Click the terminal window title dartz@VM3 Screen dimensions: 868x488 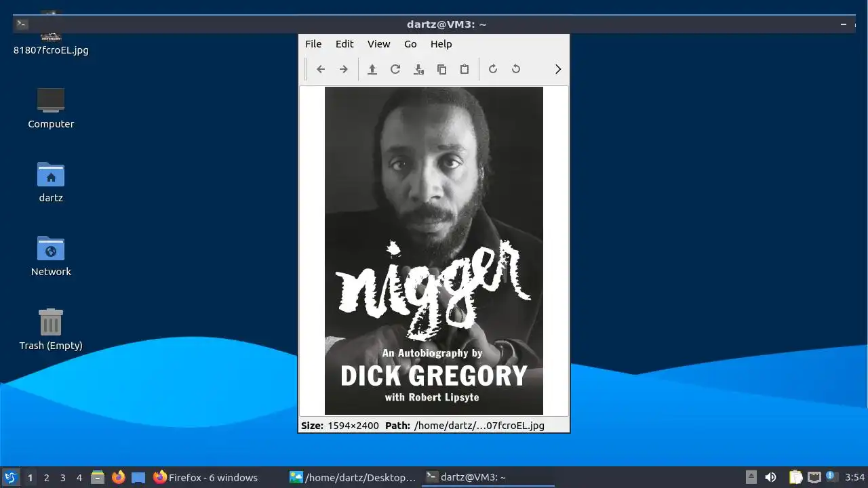[x=447, y=24]
